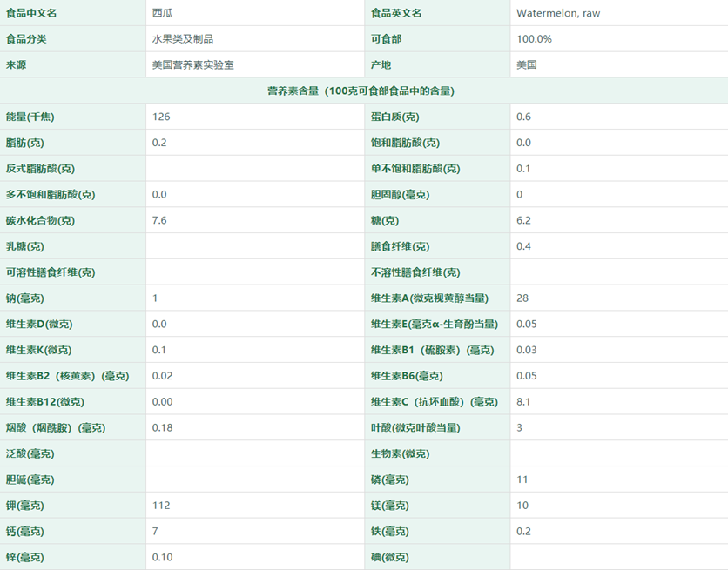Click the folate value 3

coord(519,427)
